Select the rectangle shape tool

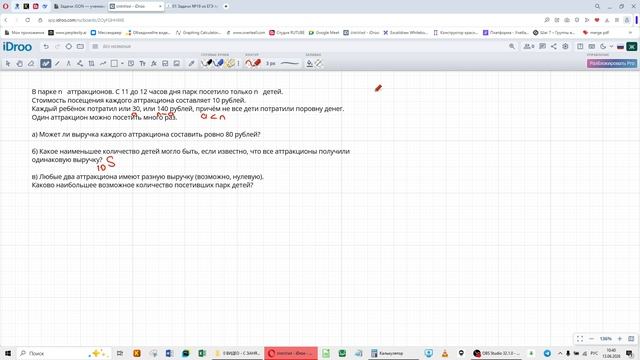[x=114, y=63]
